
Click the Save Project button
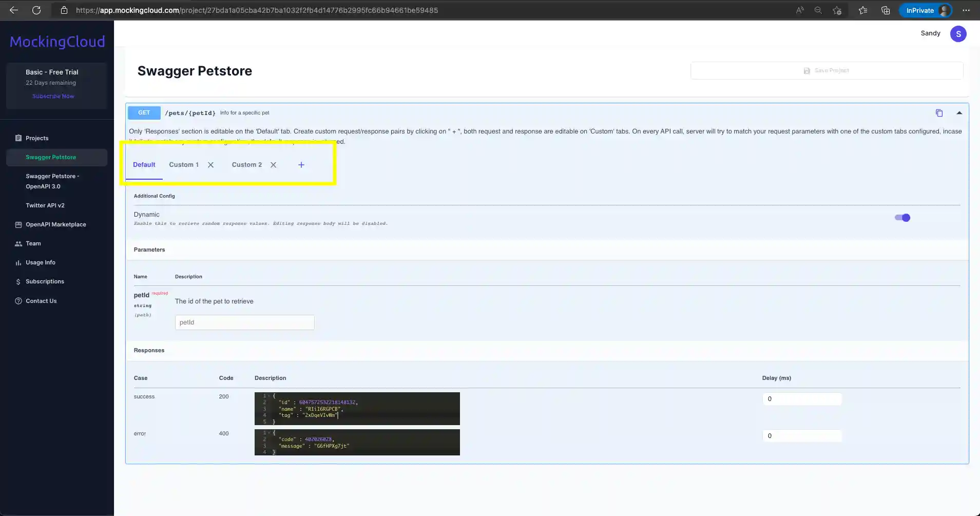[x=826, y=71]
